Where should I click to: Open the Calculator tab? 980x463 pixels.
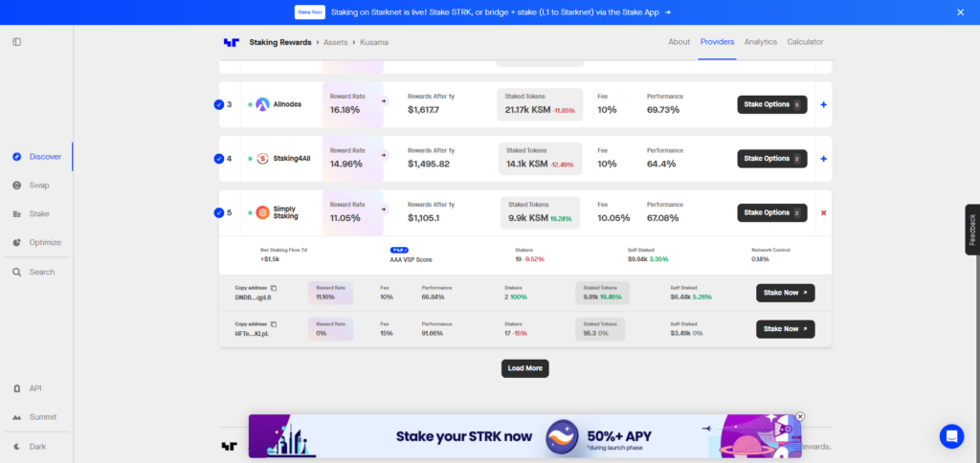point(805,42)
